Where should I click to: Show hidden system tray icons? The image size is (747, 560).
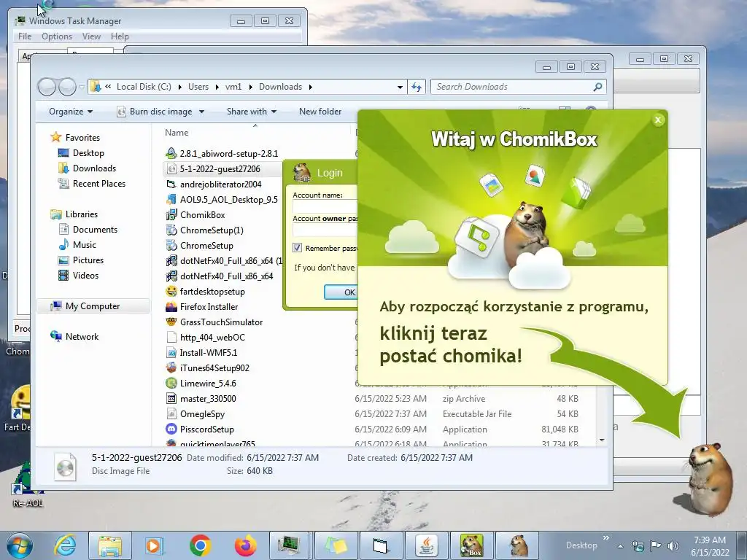click(x=620, y=546)
